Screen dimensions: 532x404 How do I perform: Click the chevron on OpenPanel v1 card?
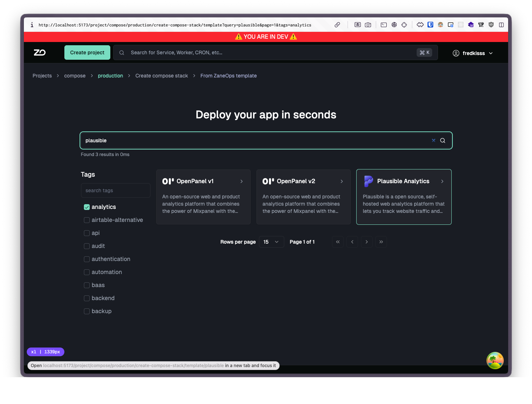point(242,181)
